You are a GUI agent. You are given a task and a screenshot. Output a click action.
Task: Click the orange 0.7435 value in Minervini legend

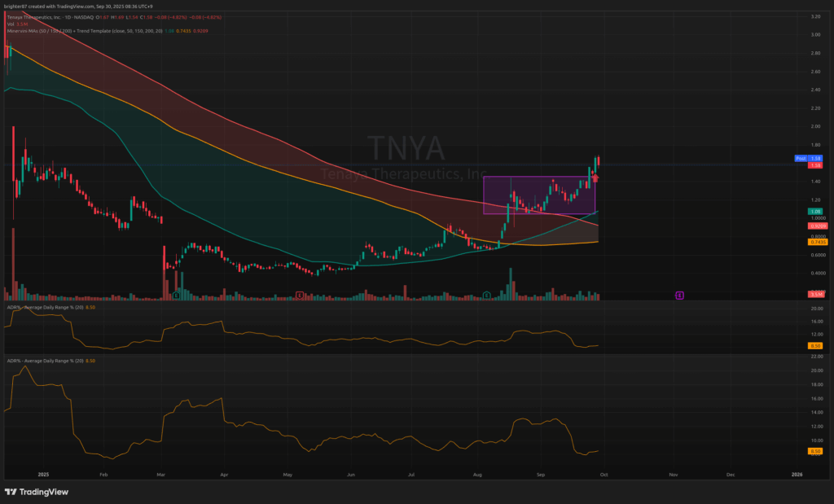183,31
